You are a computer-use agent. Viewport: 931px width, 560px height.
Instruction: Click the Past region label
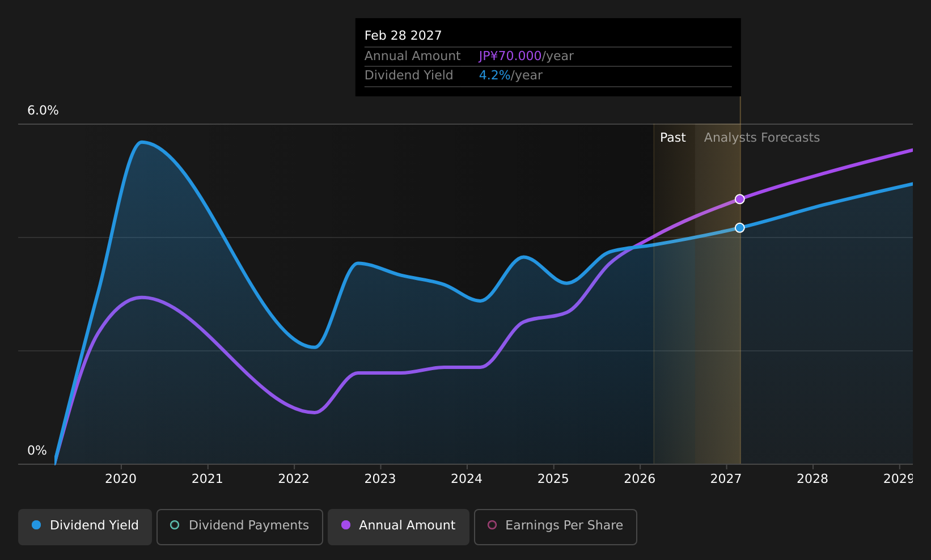click(x=673, y=138)
